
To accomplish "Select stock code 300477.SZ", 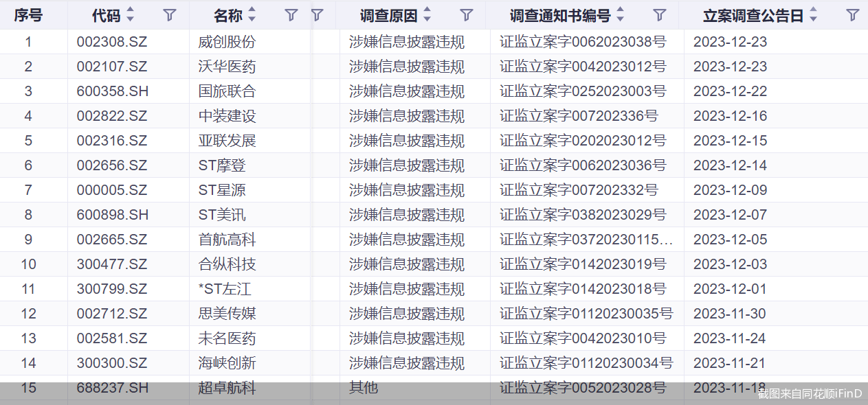I will [112, 264].
